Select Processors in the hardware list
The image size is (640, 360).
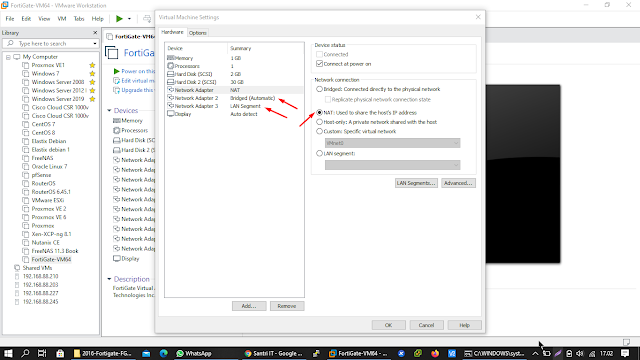click(x=234, y=66)
